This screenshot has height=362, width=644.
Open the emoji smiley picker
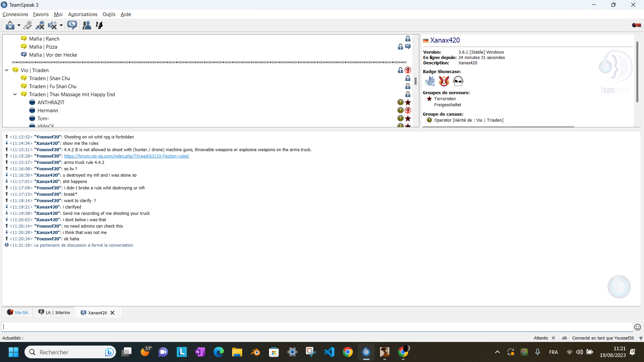pyautogui.click(x=637, y=327)
